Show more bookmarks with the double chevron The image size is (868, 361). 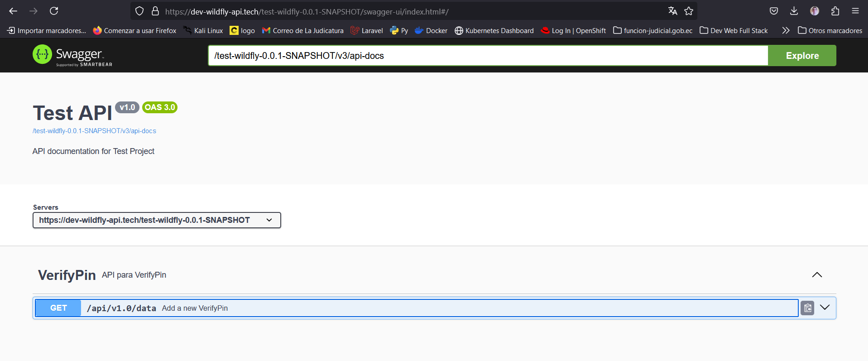coord(786,30)
